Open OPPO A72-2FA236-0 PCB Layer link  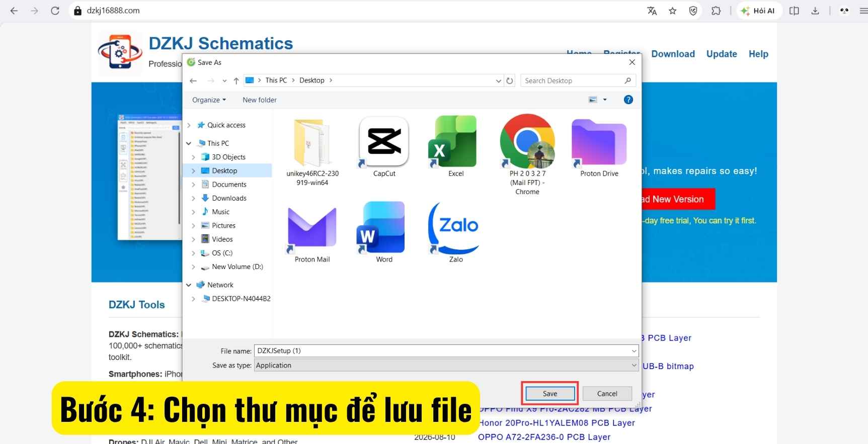pyautogui.click(x=544, y=437)
